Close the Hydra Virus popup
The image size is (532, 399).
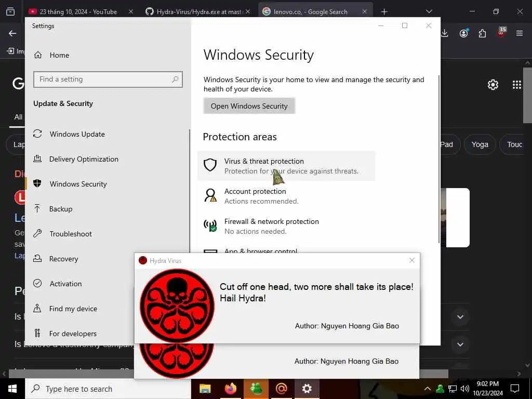tap(412, 260)
